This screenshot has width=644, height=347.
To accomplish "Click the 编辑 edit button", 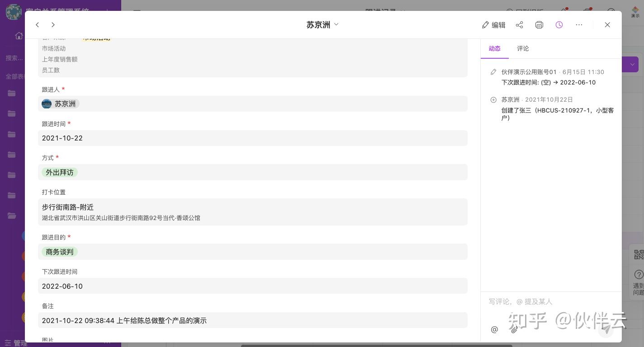I will [493, 25].
